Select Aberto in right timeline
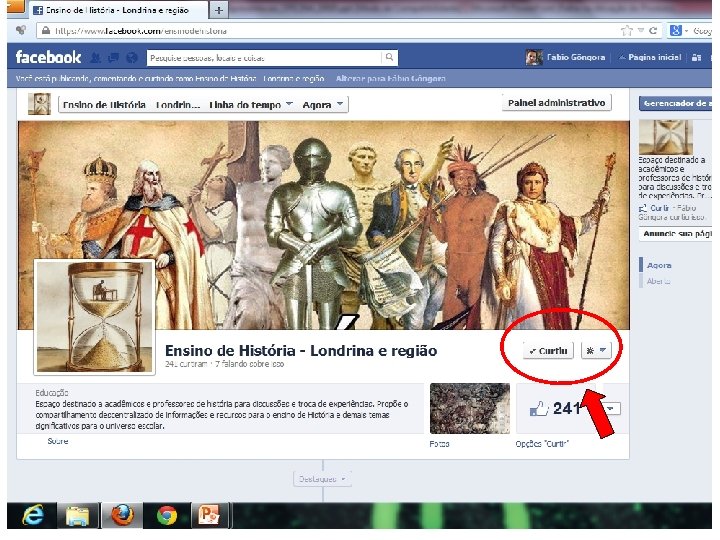720x540 pixels. coord(658,281)
